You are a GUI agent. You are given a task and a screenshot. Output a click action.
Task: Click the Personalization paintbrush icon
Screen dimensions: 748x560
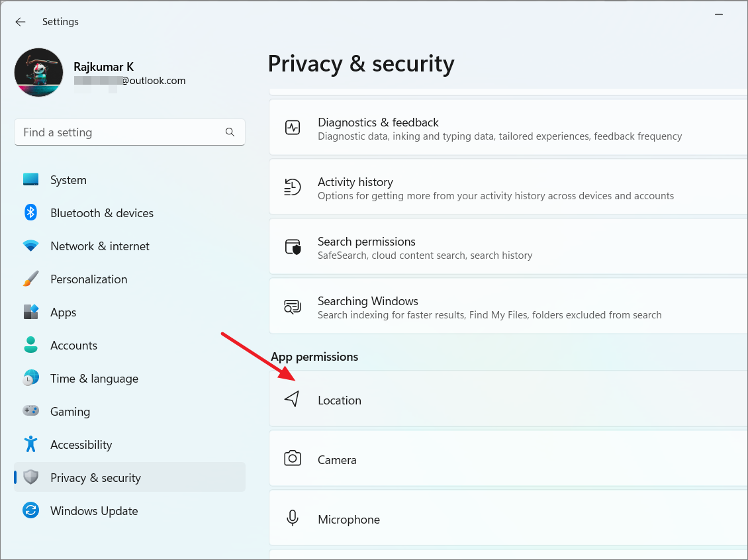click(30, 279)
